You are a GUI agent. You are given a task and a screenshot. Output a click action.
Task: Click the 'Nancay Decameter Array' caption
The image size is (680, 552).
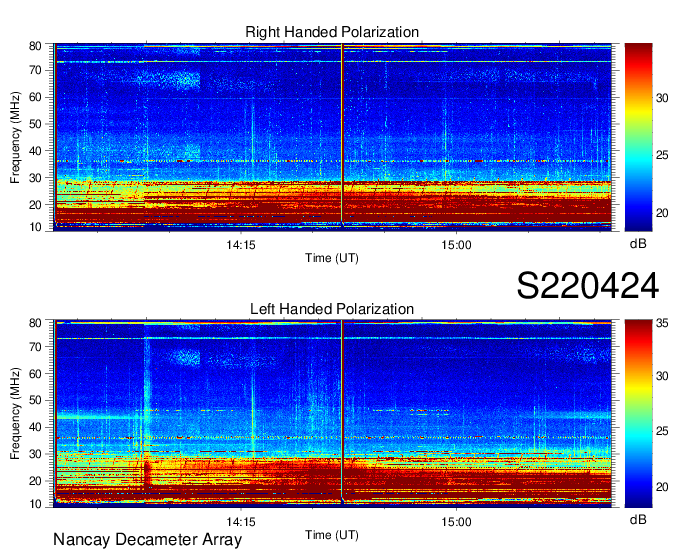pyautogui.click(x=147, y=540)
